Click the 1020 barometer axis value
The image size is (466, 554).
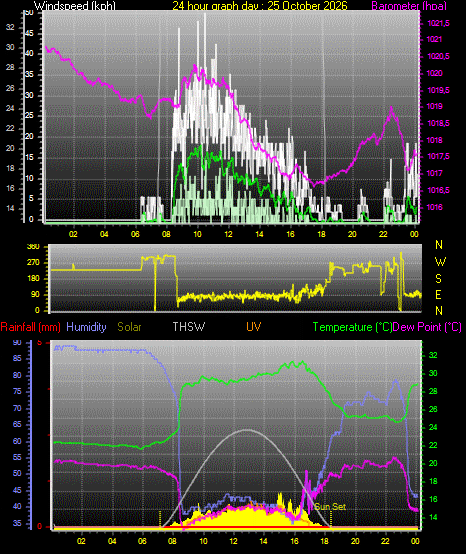[x=435, y=73]
